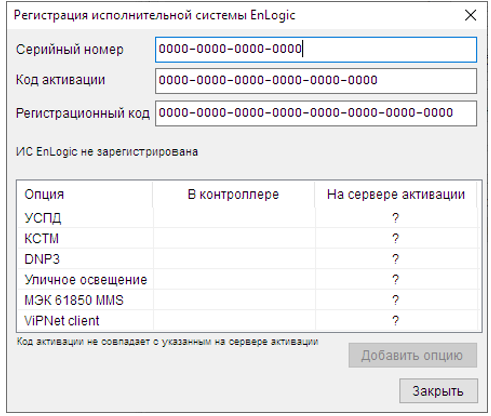Image resolution: width=491 pixels, height=416 pixels.
Task: Close the EnLogic registration dialog
Action: click(x=470, y=15)
